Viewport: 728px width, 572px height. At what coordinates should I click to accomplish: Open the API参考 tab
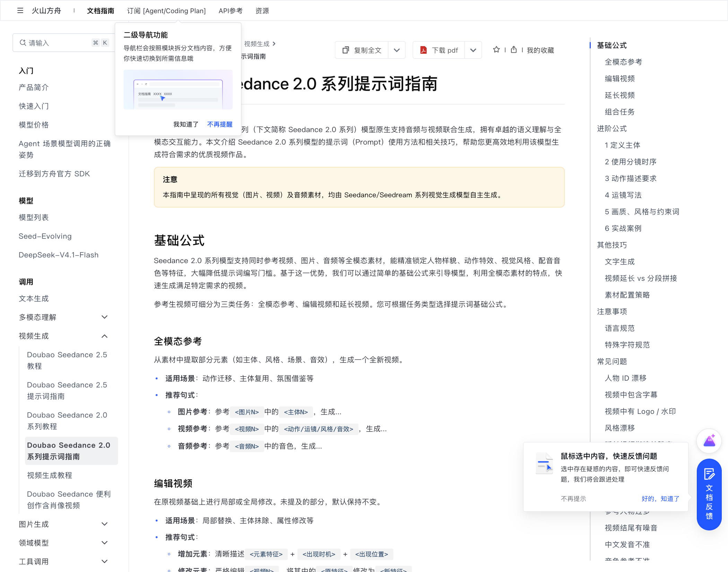coord(231,11)
